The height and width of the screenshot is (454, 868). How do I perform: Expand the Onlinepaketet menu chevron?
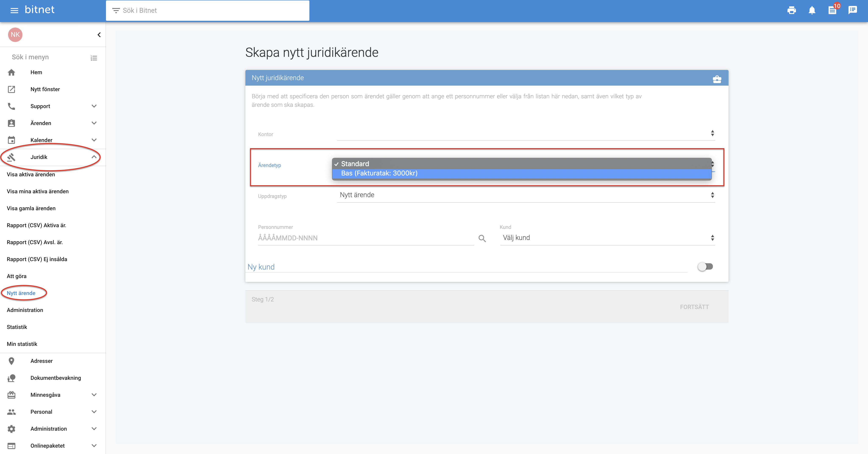[x=94, y=446]
